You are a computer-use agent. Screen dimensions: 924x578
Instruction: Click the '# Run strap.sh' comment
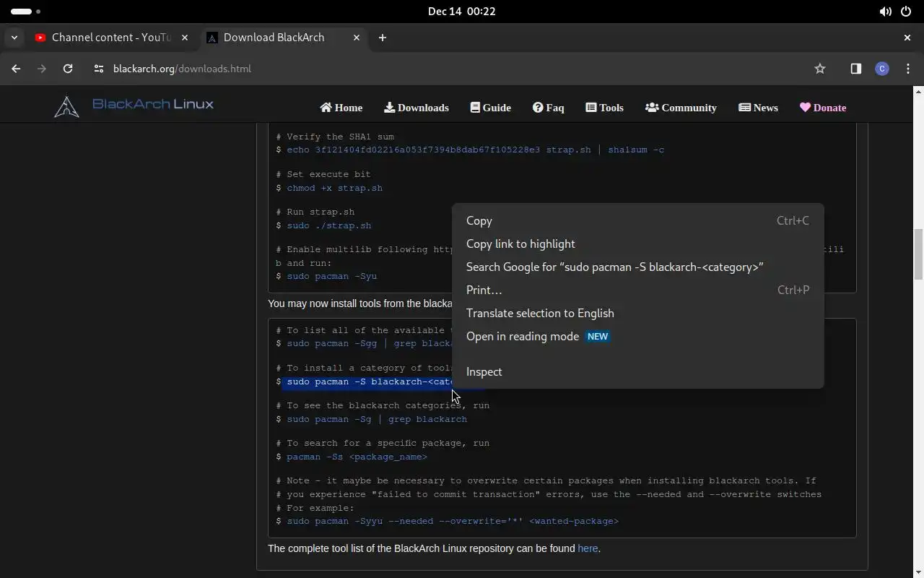315,212
